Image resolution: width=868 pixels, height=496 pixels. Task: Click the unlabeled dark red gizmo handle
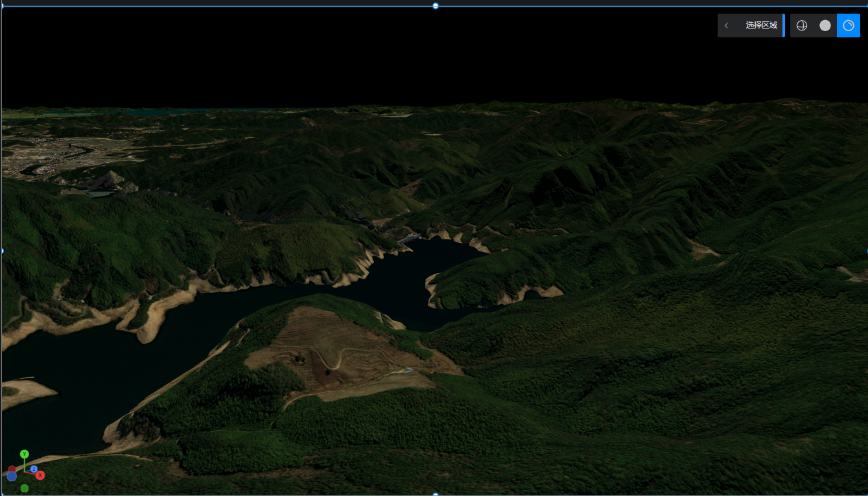coord(12,469)
